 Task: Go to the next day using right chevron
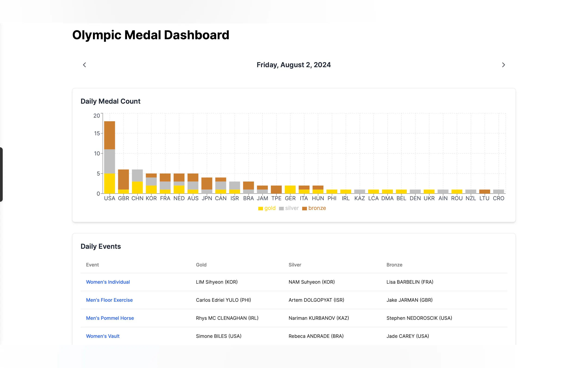tap(503, 65)
